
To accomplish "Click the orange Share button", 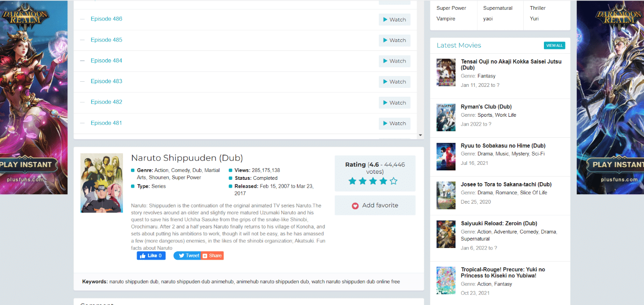I will 212,255.
